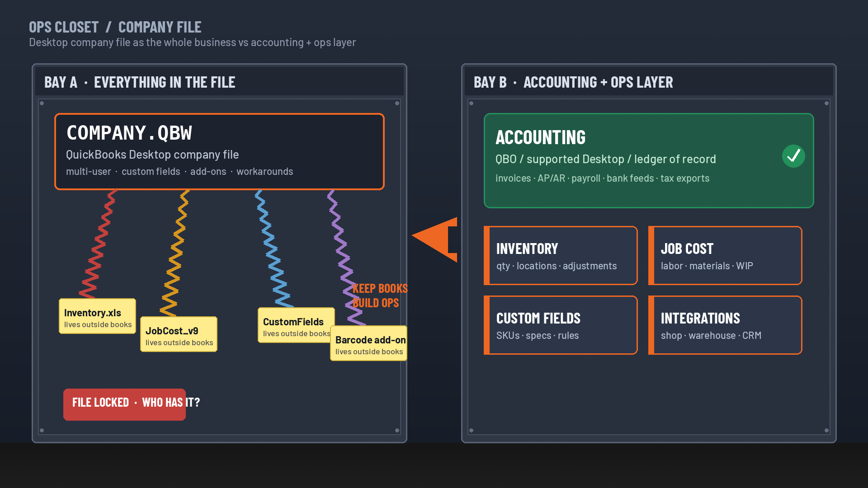
Task: Click 'labor · materials · WIP' text
Action: point(707,266)
